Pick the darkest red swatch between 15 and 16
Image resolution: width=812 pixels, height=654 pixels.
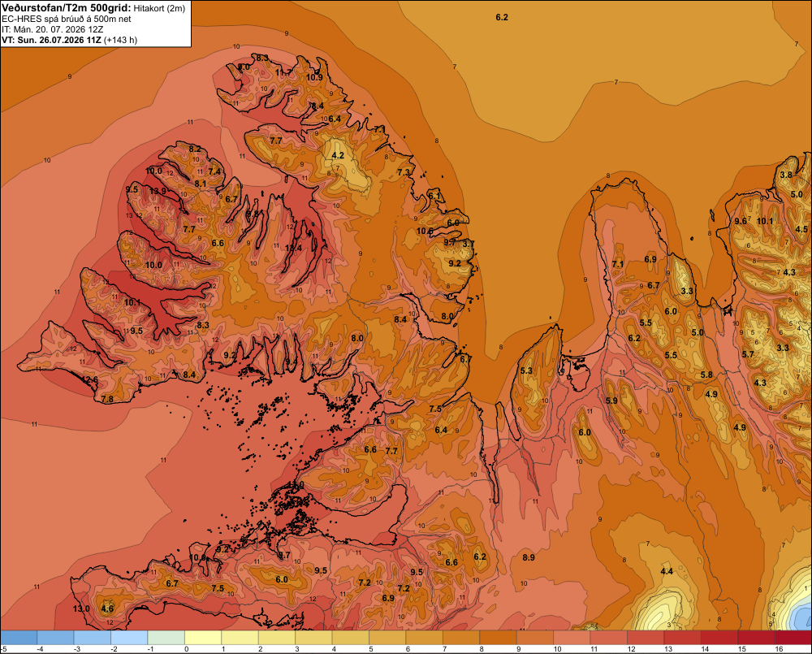coord(756,638)
